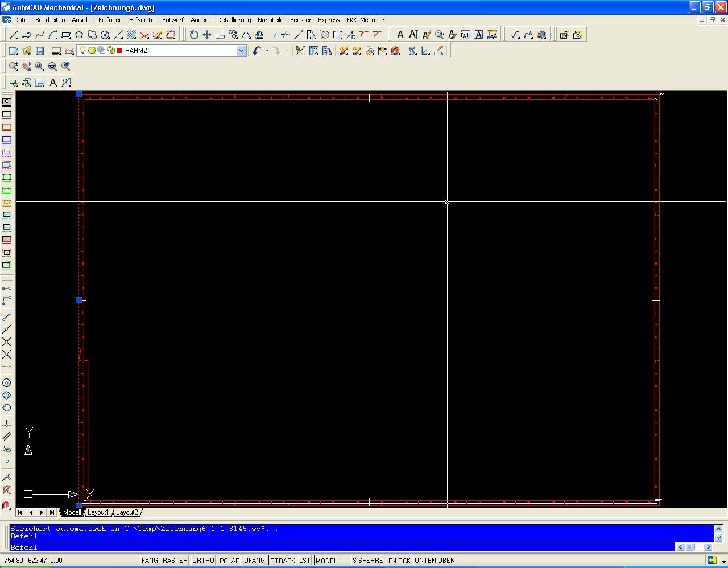Select the Rectangle drawing tool
The width and height of the screenshot is (728, 568).
coord(66,35)
